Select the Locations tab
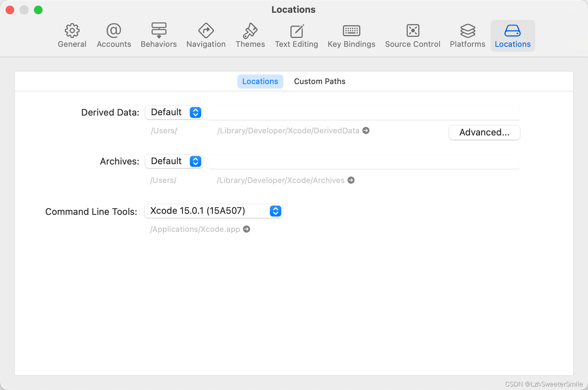 (x=260, y=81)
